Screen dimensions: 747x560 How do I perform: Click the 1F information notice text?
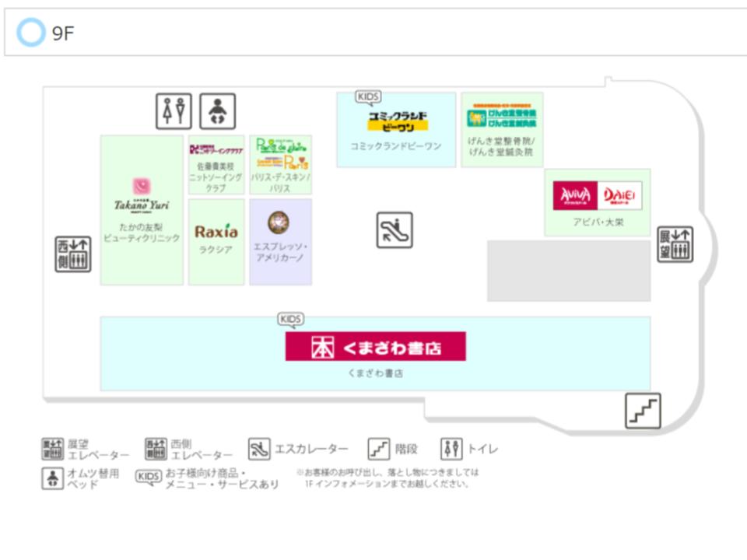point(388,478)
